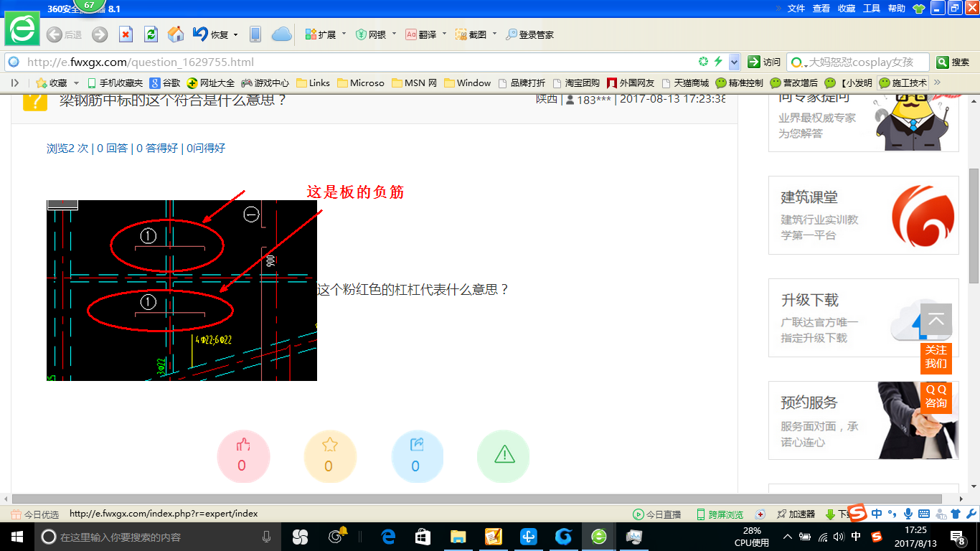The image size is (980, 551).
Task: Open Edge browser from the taskbar
Action: point(389,537)
